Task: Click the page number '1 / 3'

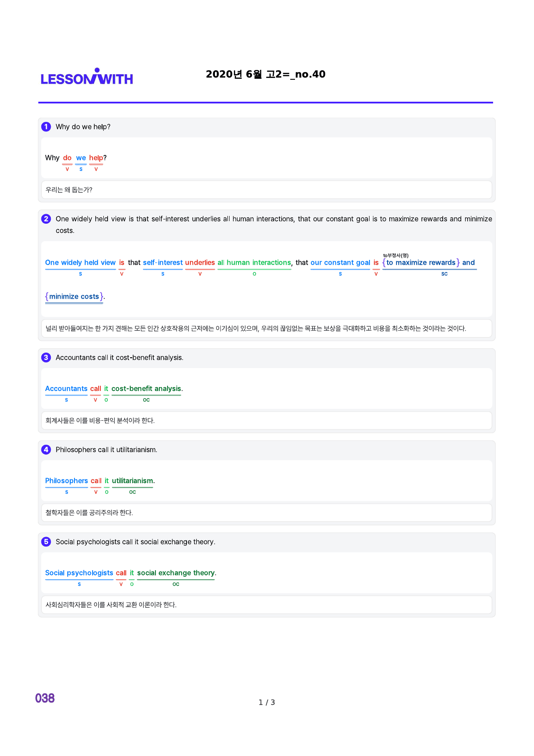Action: [267, 703]
